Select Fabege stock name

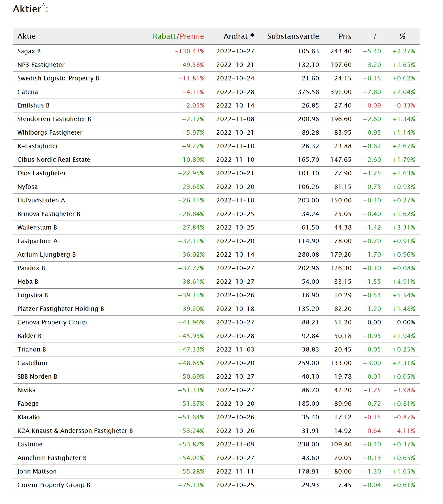[28, 404]
